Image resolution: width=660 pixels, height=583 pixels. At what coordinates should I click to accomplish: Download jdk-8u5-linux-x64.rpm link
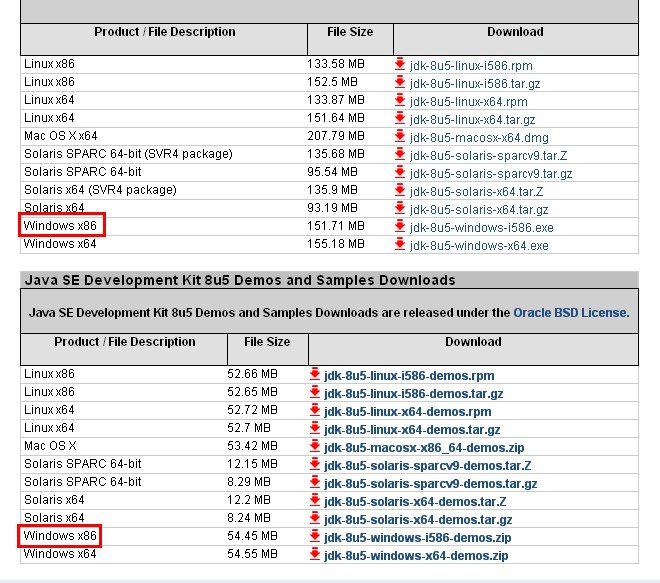click(468, 102)
